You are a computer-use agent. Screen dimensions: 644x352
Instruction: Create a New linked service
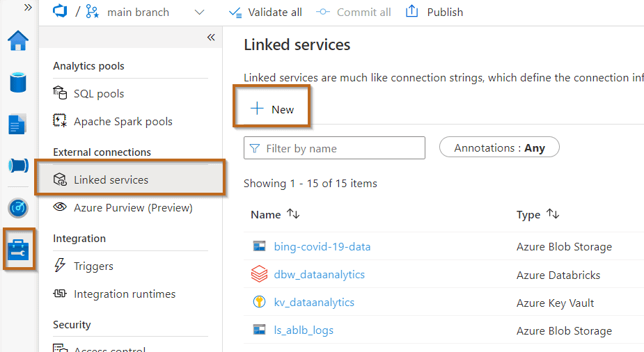pos(272,109)
